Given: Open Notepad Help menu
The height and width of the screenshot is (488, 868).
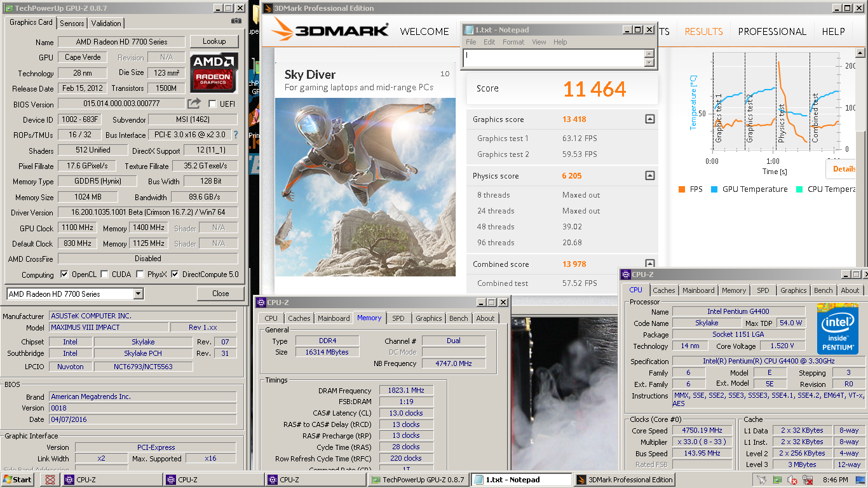Looking at the screenshot, I should [x=560, y=42].
